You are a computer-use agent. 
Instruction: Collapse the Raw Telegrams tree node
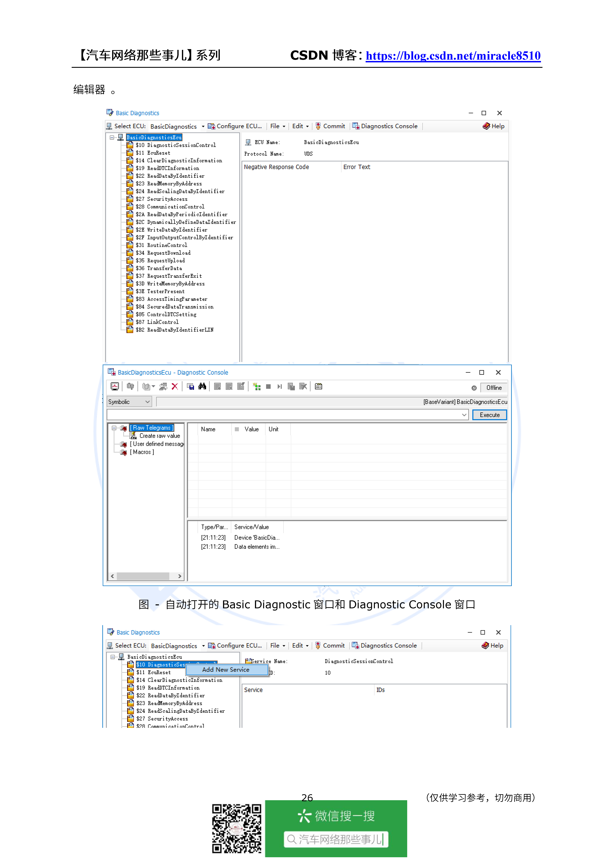(x=114, y=428)
